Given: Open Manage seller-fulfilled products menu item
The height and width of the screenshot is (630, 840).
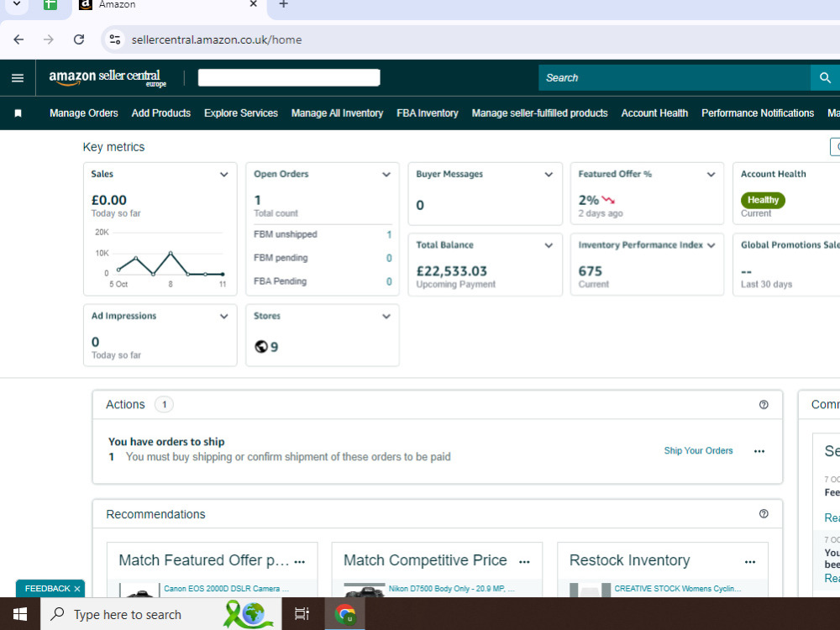Looking at the screenshot, I should 539,113.
